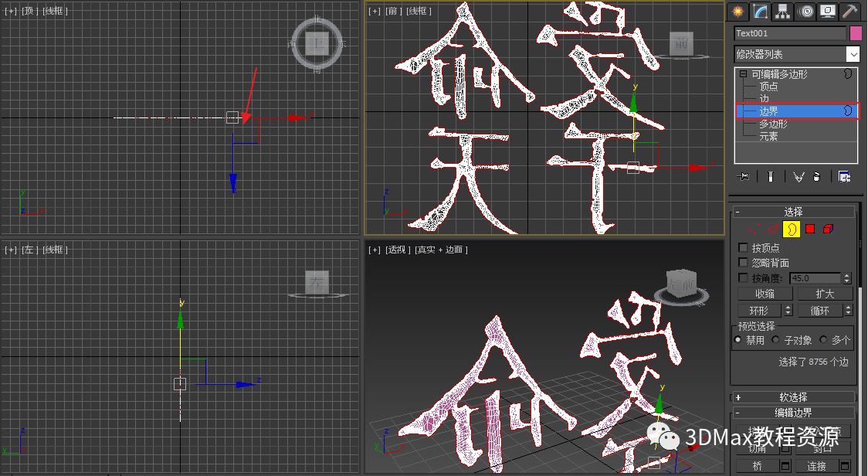Open the Modify command panel tab
The width and height of the screenshot is (868, 476).
tap(761, 12)
